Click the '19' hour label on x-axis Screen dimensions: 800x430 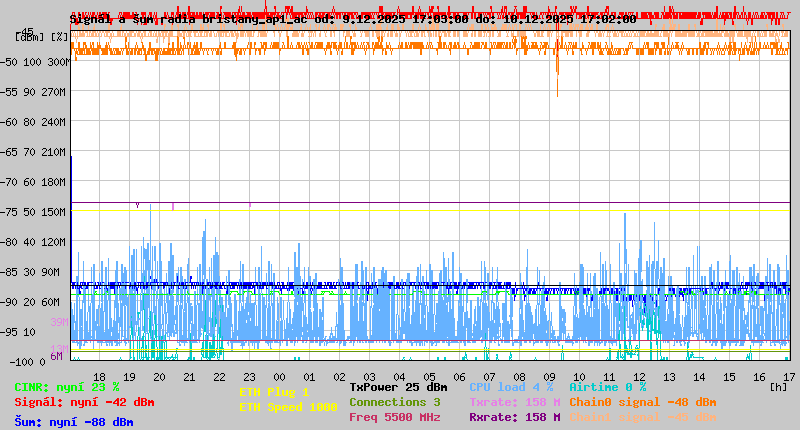130,377
